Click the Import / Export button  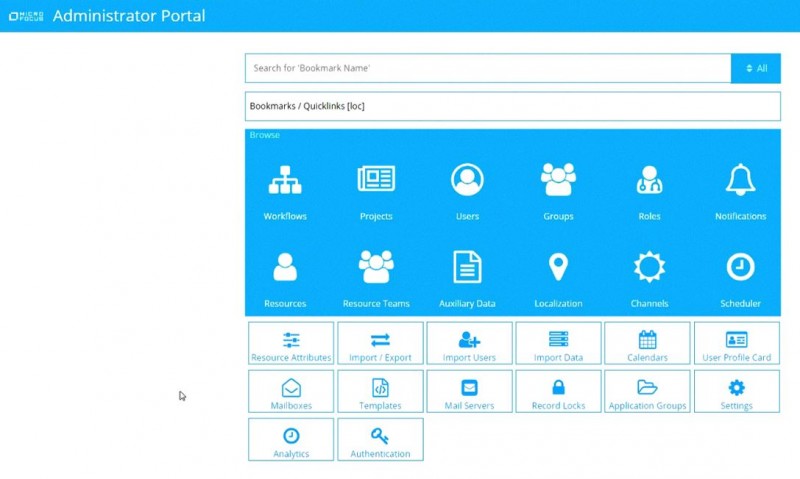pyautogui.click(x=380, y=343)
